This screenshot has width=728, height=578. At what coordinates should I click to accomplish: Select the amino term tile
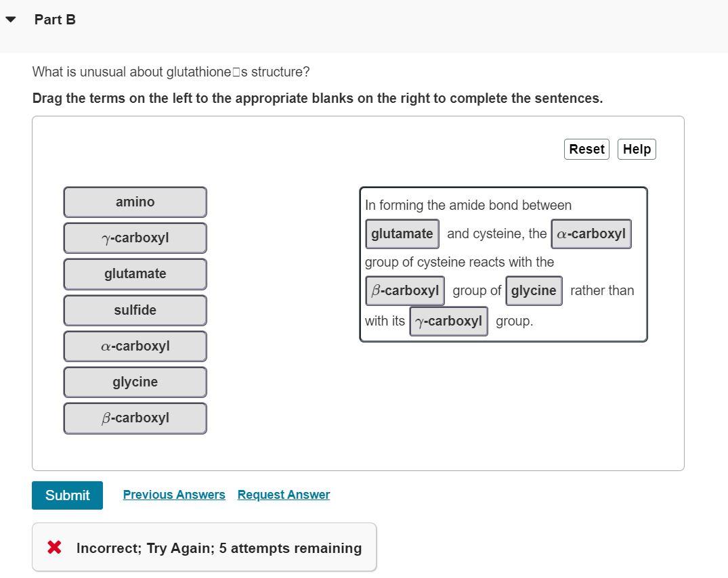pos(135,202)
